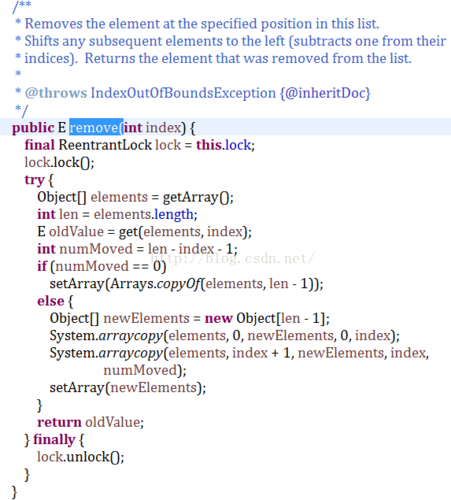451x500 pixels.
Task: Click 'setArray(newElements);' statement
Action: pyautogui.click(x=128, y=388)
